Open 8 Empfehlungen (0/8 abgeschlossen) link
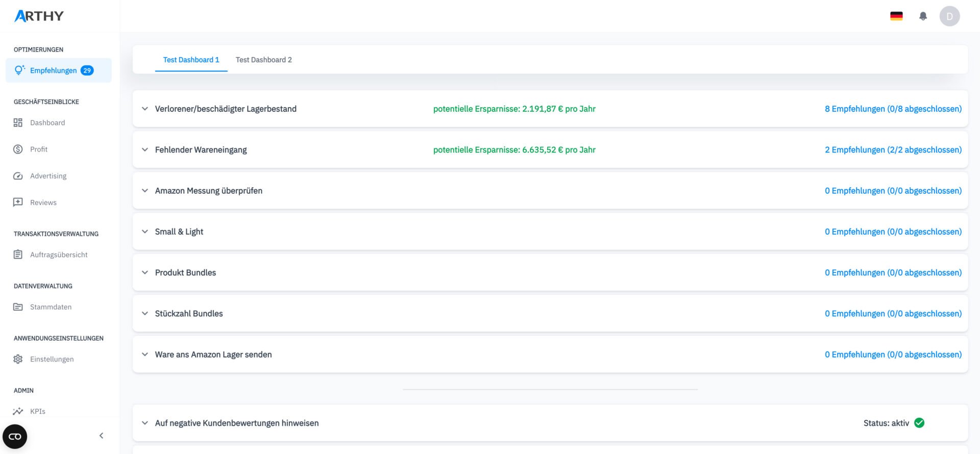The image size is (980, 454). click(x=893, y=109)
